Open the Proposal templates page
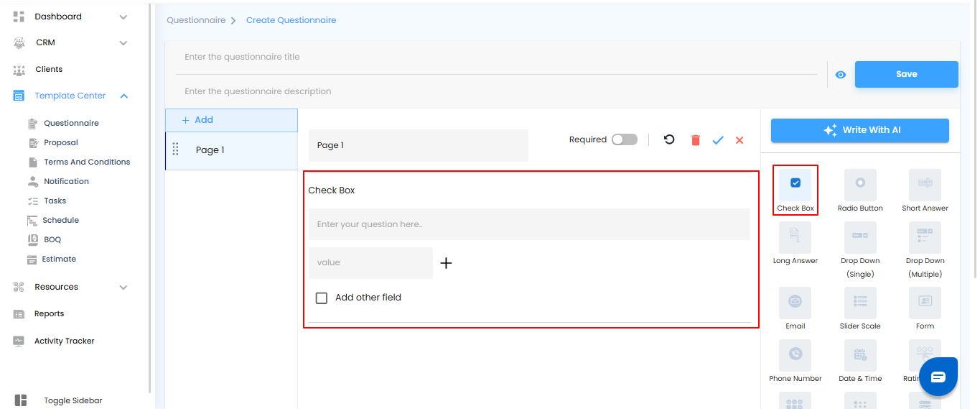This screenshot has width=980, height=409. (60, 142)
